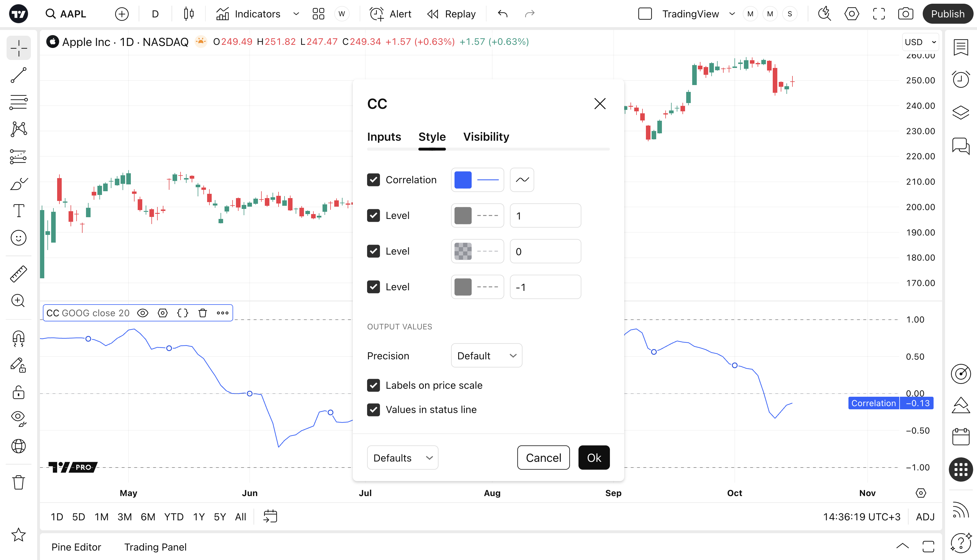This screenshot has width=977, height=560.
Task: Open the Fibonacci retracement tool
Action: 19,102
